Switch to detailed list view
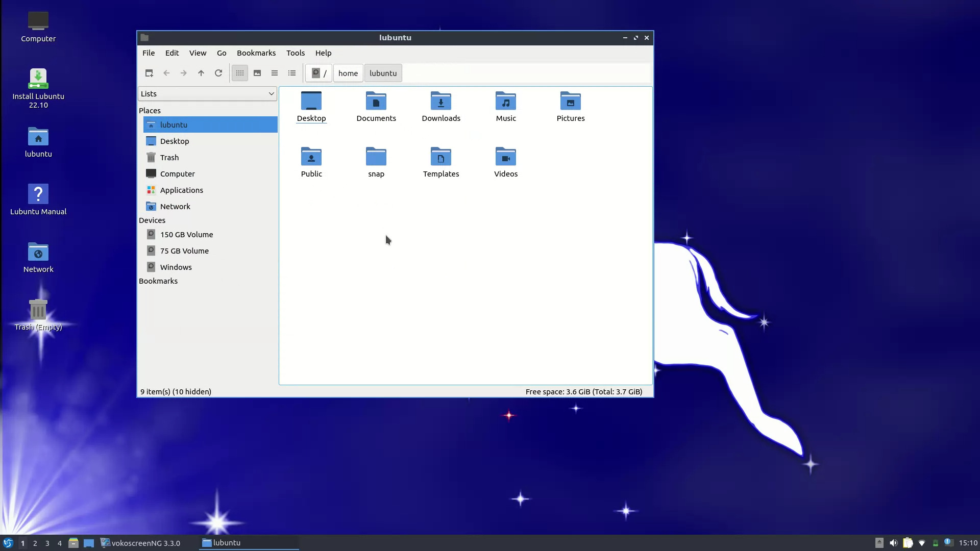This screenshot has height=551, width=980. [291, 73]
